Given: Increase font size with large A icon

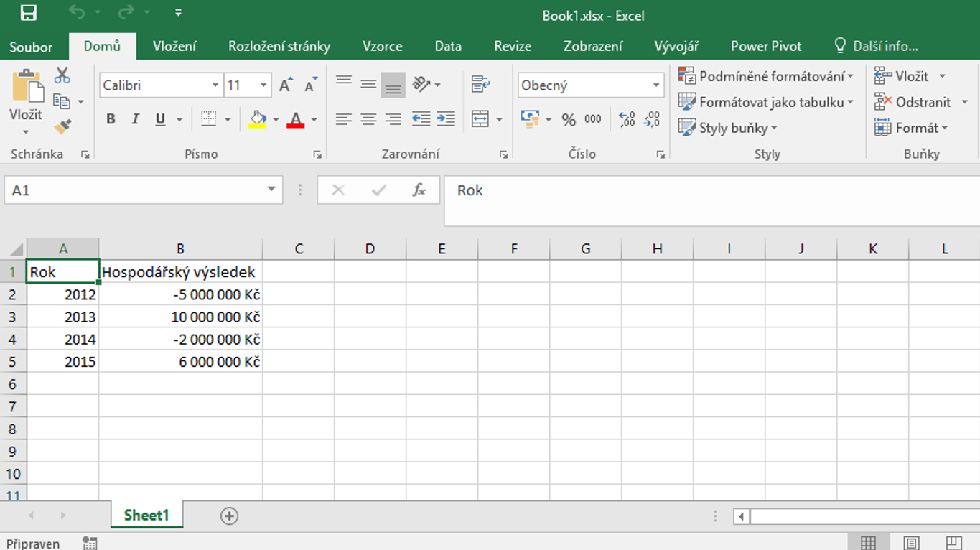Looking at the screenshot, I should coord(286,85).
